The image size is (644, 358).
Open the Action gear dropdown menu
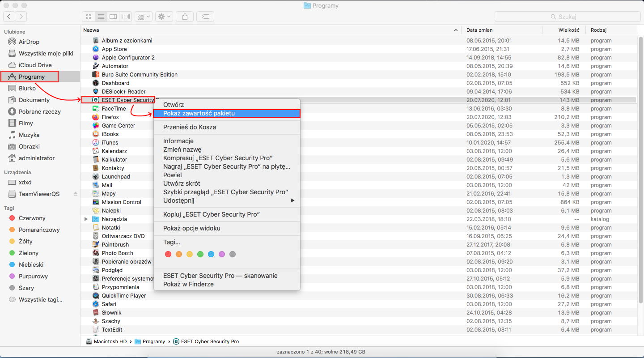[164, 17]
